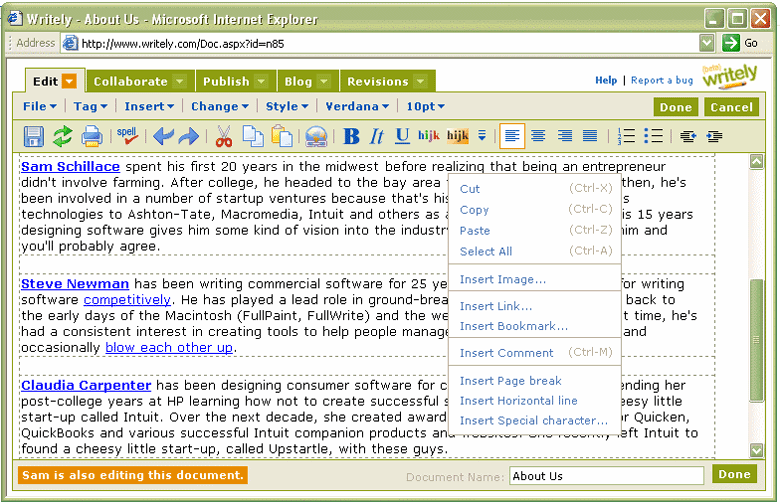Switch to the Edit tab
780x504 pixels.
coord(55,81)
